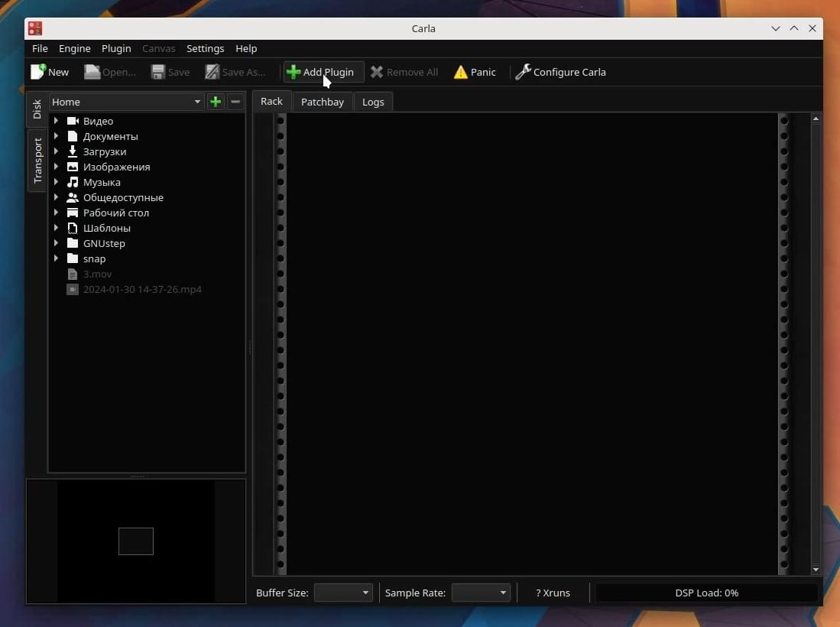Image resolution: width=840 pixels, height=627 pixels.
Task: Click the canvas mini preview rectangle
Action: pyautogui.click(x=136, y=541)
